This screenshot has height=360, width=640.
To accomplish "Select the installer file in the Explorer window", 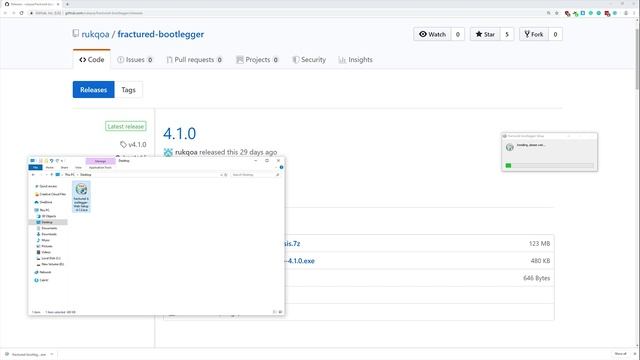I will point(81,197).
